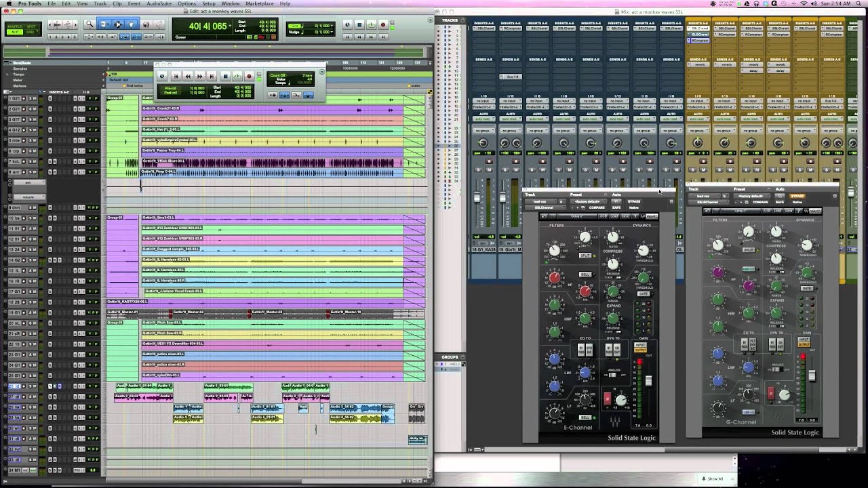868x488 pixels.
Task: Select the Scrubber speaker tool
Action: point(146,24)
